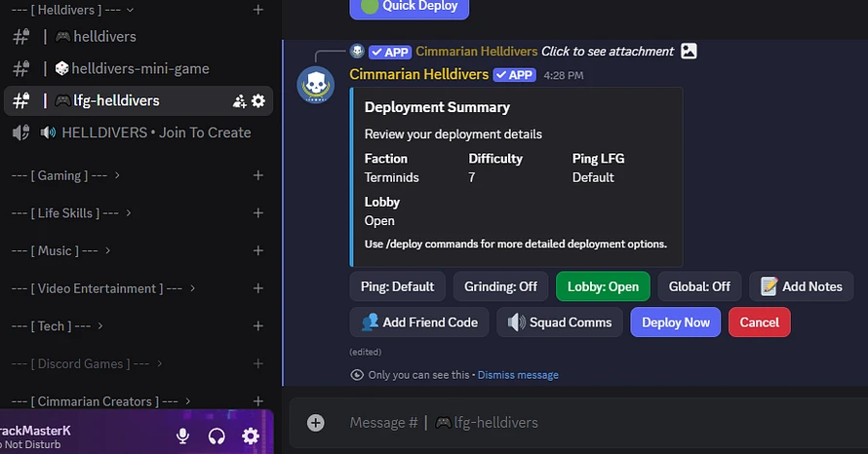Open Edit Channel gear on lfg-helldivers

258,100
